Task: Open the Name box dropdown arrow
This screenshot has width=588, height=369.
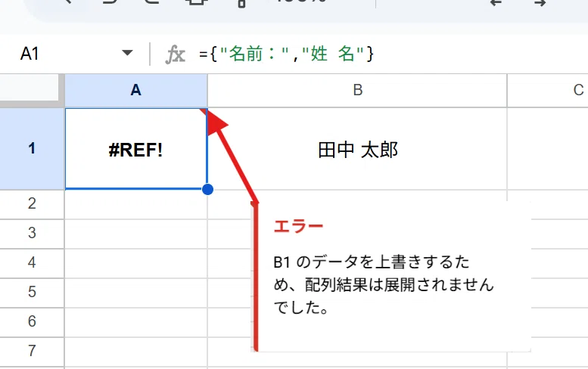Action: (x=127, y=53)
